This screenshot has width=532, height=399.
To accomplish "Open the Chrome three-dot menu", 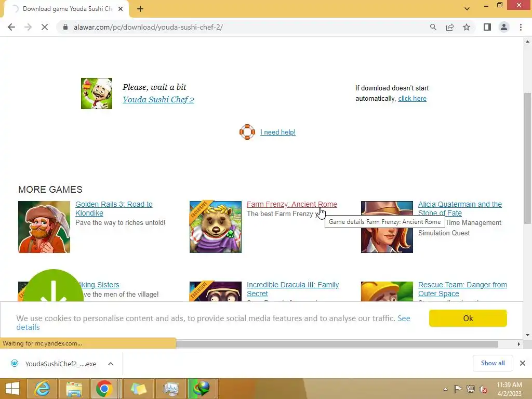I will pos(521,27).
